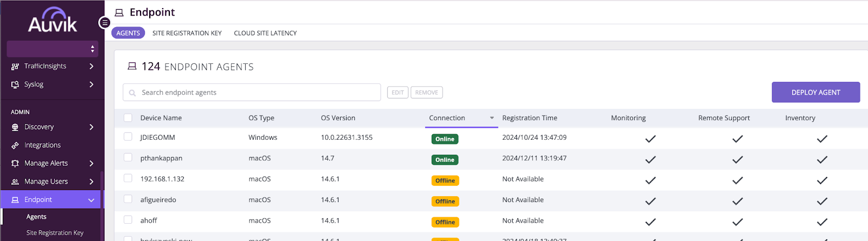
Task: Click Online status badge for pthankappan
Action: (445, 160)
